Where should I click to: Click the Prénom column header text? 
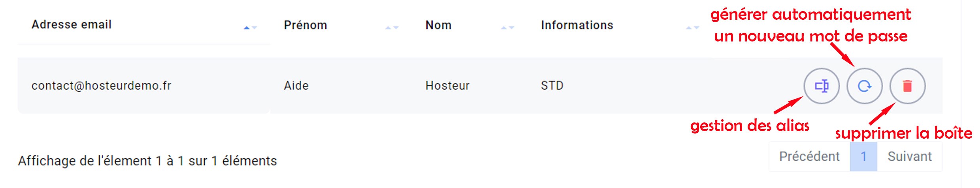point(305,25)
